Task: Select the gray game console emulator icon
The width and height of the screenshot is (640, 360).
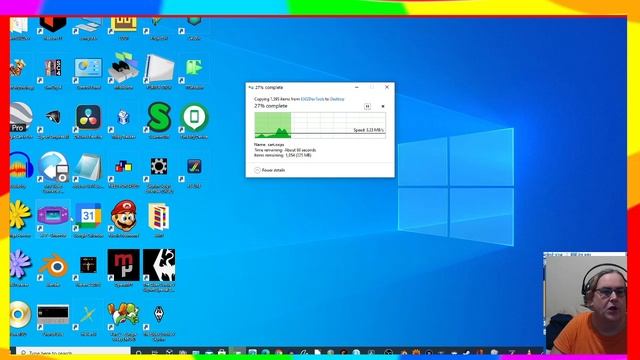Action: click(123, 68)
